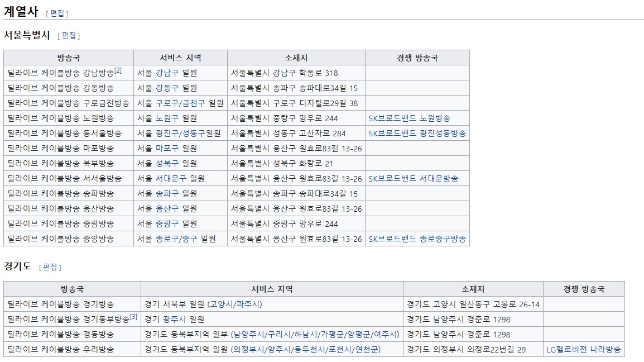This screenshot has height=362, width=644.
Task: Select the 딜라이브 케이블방송 동서울방송 cell
Action: tap(69, 134)
